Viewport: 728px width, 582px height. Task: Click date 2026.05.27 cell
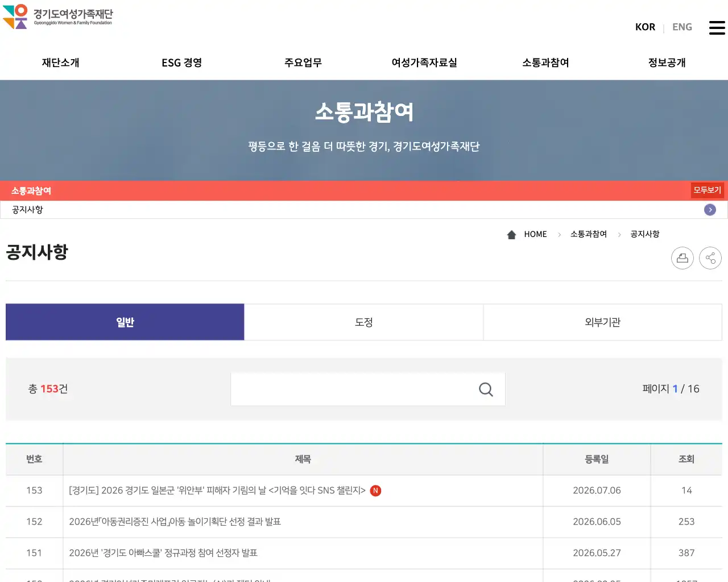pyautogui.click(x=597, y=553)
